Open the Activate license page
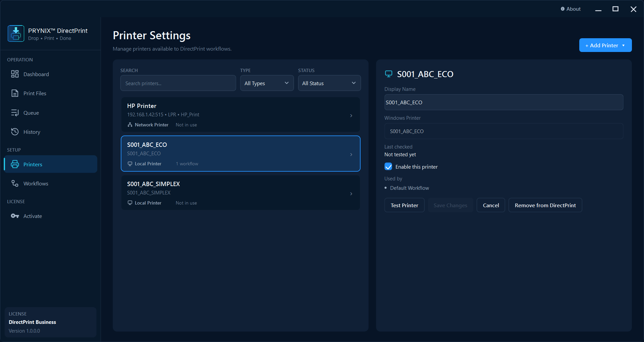 pyautogui.click(x=51, y=216)
